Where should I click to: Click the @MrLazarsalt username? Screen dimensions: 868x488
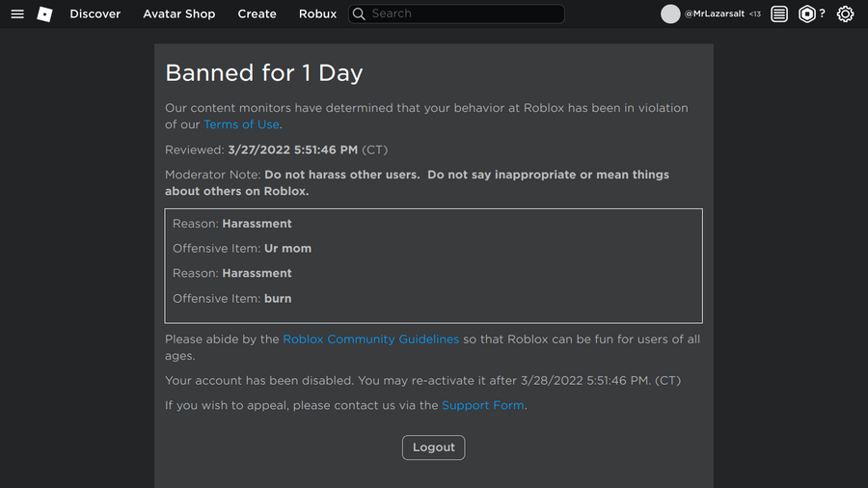point(715,14)
